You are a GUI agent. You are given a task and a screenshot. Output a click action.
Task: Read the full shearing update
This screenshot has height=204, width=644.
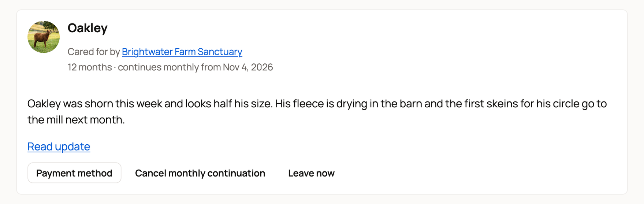pos(59,146)
